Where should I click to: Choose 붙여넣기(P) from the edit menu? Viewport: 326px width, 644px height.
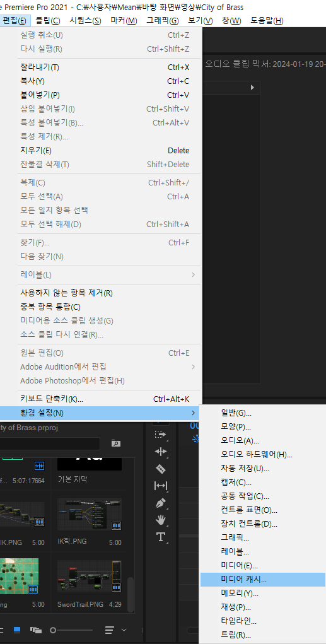[101, 95]
